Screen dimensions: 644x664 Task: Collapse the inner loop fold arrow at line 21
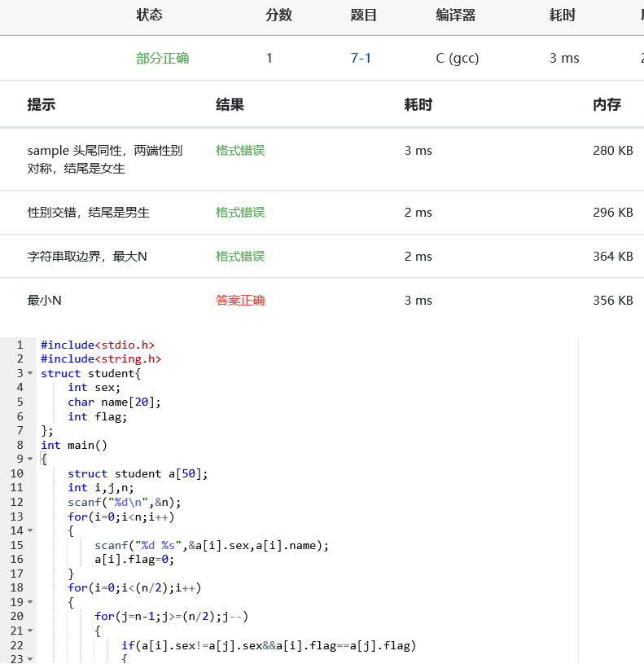(30, 631)
